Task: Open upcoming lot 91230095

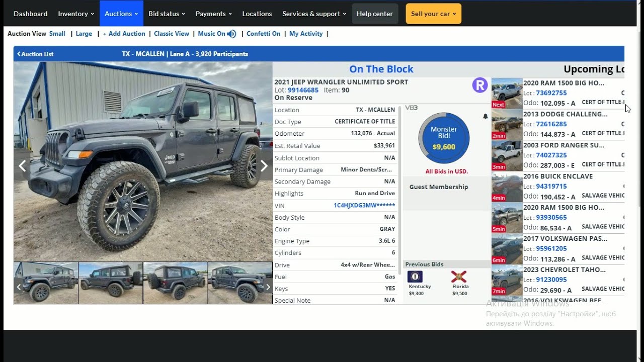Action: coord(551,280)
